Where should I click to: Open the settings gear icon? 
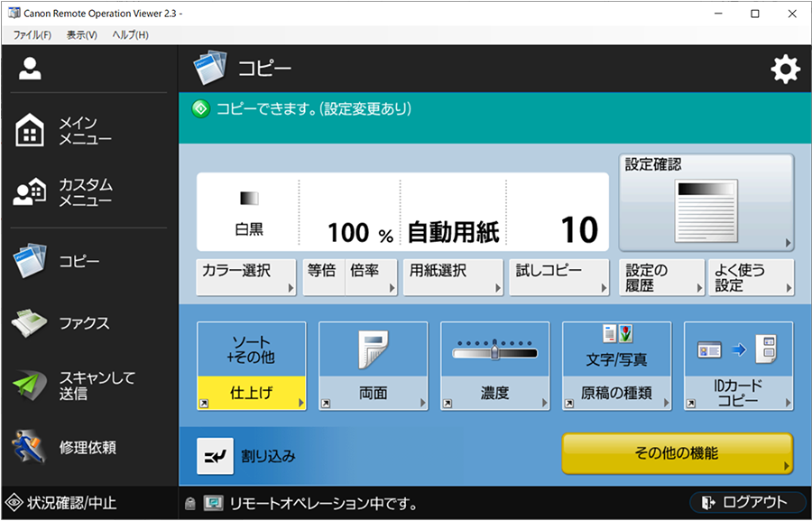point(785,70)
